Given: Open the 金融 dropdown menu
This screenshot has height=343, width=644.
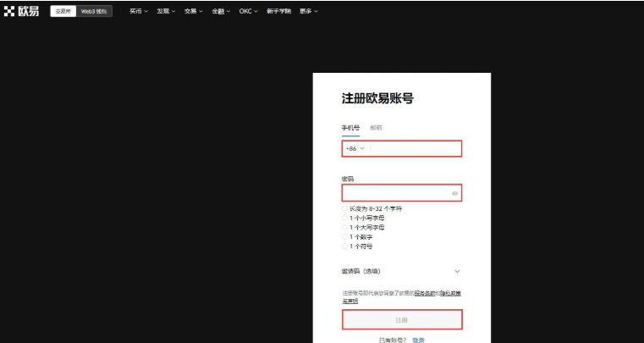Looking at the screenshot, I should [221, 12].
